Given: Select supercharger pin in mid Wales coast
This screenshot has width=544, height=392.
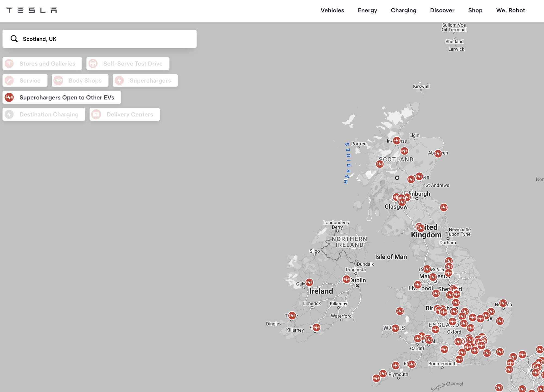Looking at the screenshot, I should pos(400,311).
